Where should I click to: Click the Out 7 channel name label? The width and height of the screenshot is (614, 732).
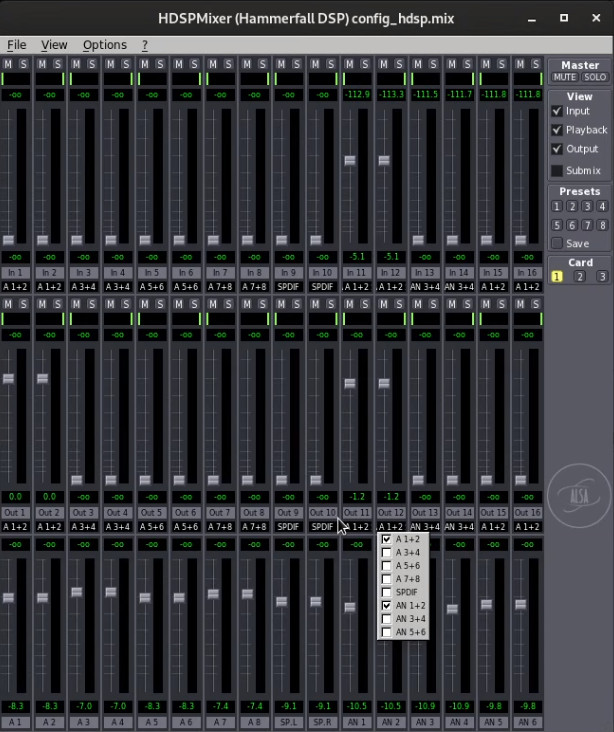pyautogui.click(x=219, y=512)
